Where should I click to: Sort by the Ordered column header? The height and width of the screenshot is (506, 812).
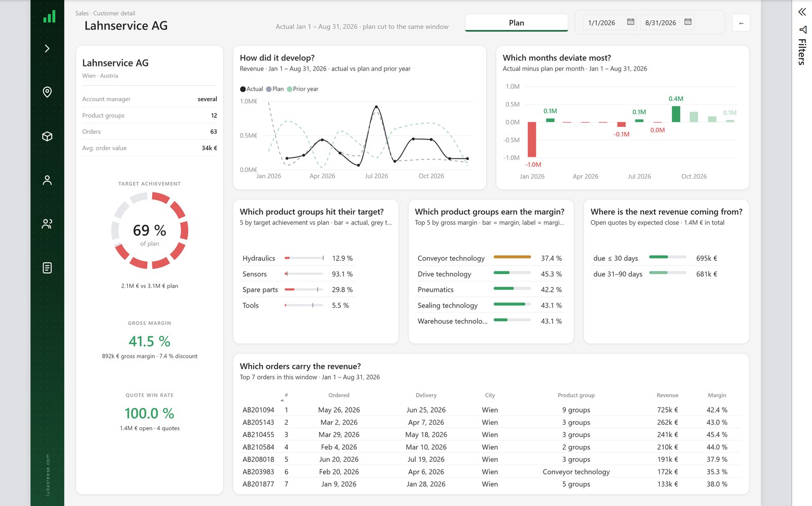coord(339,395)
